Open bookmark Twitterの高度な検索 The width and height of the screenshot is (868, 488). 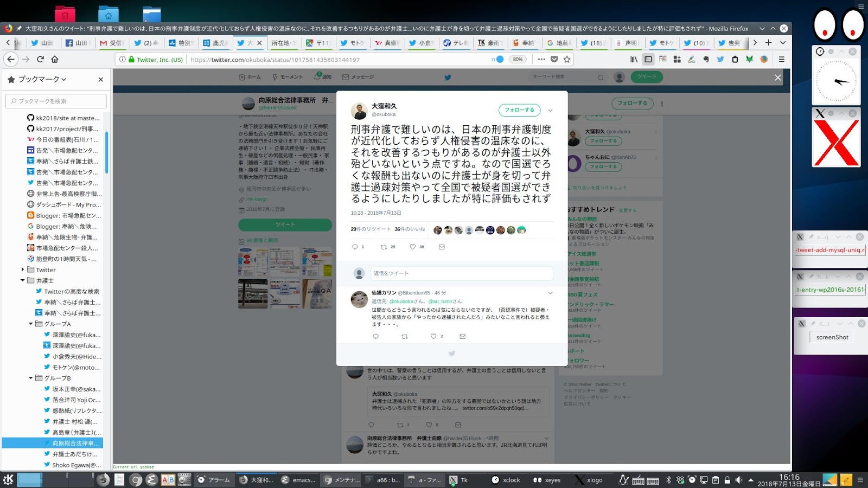(x=67, y=291)
